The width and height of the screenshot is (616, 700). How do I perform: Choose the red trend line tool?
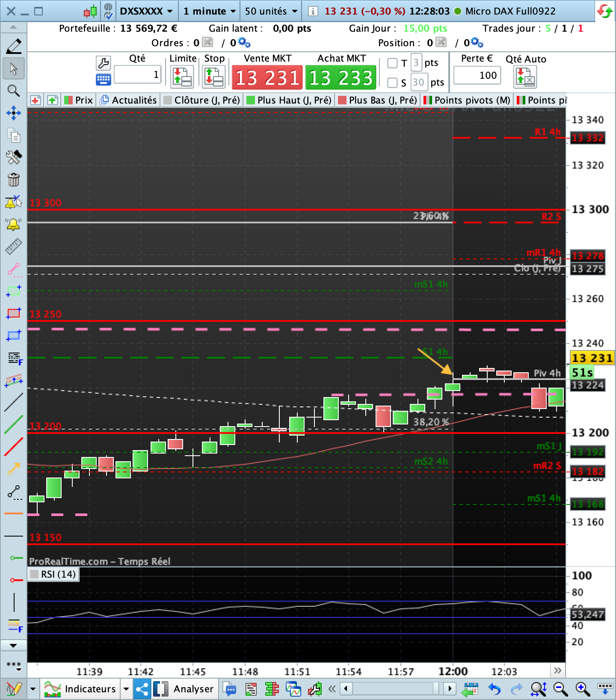tap(14, 447)
